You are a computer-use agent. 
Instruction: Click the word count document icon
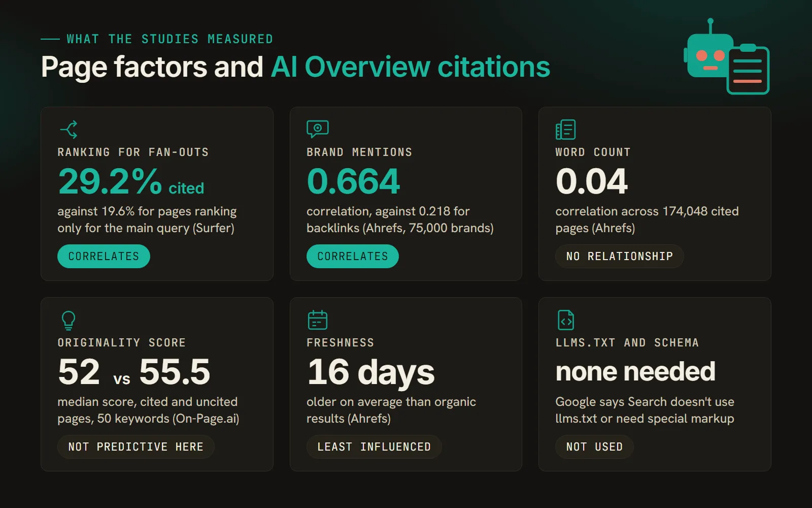(x=565, y=130)
